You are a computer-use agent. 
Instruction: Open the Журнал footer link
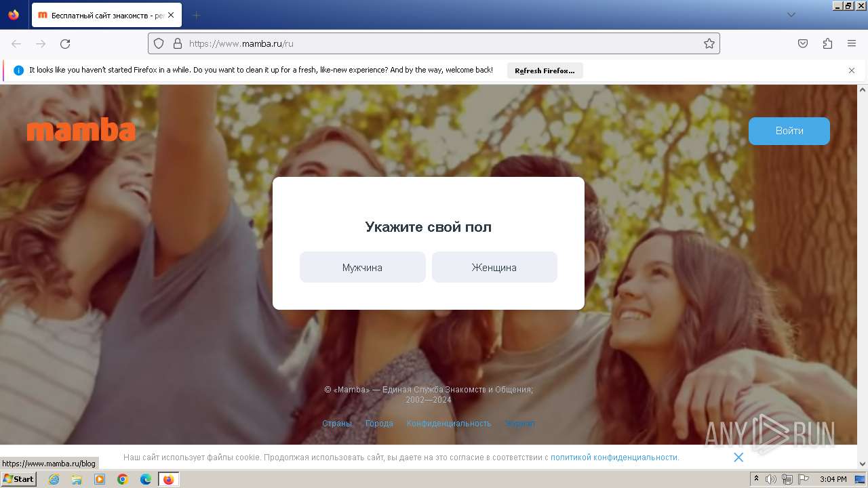(520, 424)
